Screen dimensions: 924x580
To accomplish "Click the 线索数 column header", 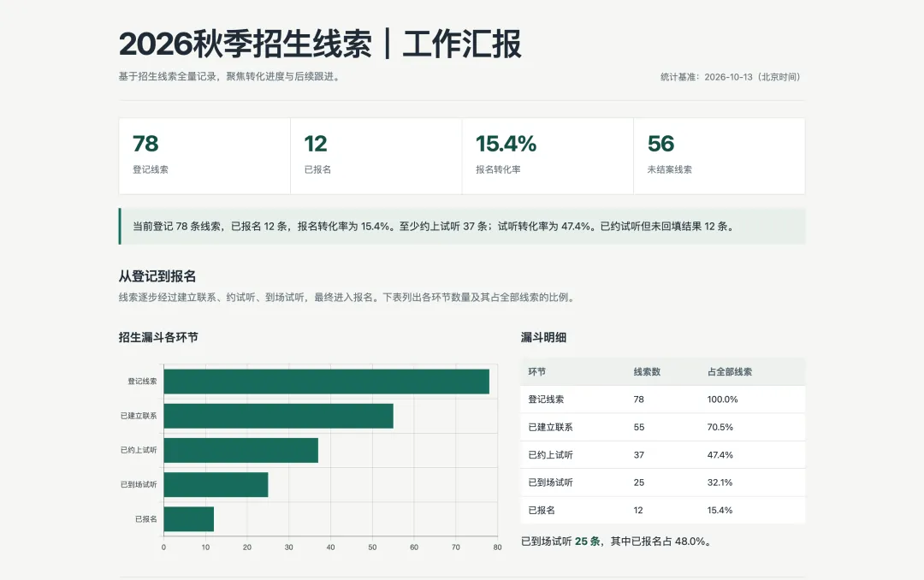I will pyautogui.click(x=647, y=372).
